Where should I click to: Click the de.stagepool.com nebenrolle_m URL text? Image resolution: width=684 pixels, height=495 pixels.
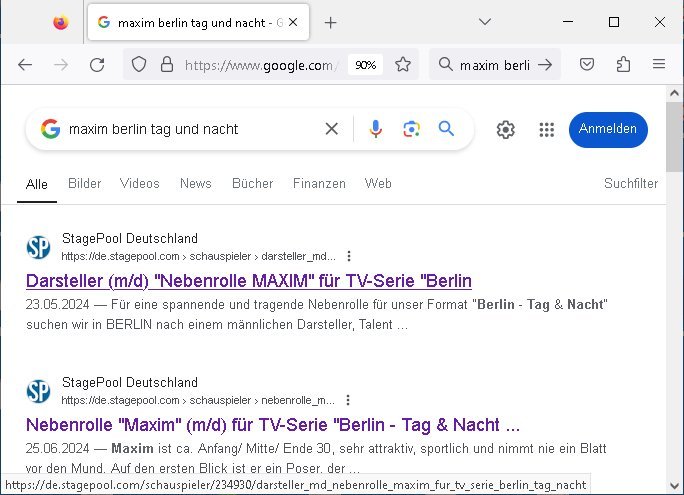point(198,400)
